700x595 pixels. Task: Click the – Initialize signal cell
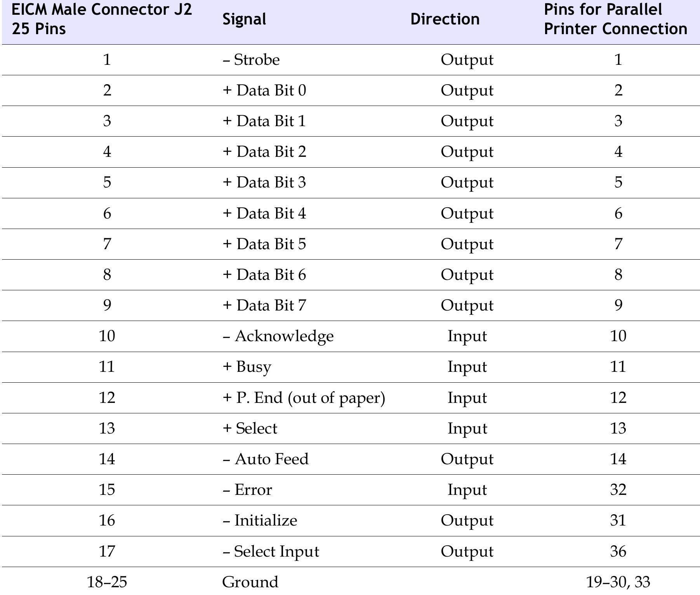pyautogui.click(x=260, y=520)
